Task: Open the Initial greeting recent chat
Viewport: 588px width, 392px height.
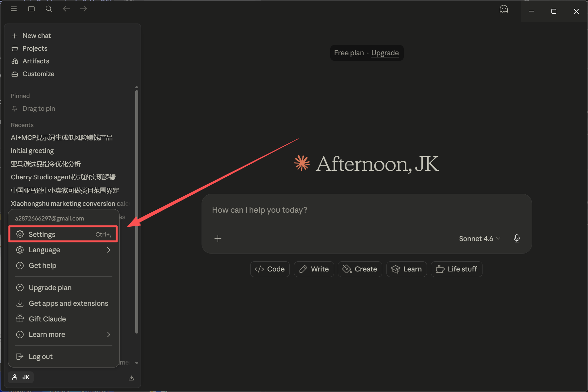Action: tap(32, 151)
